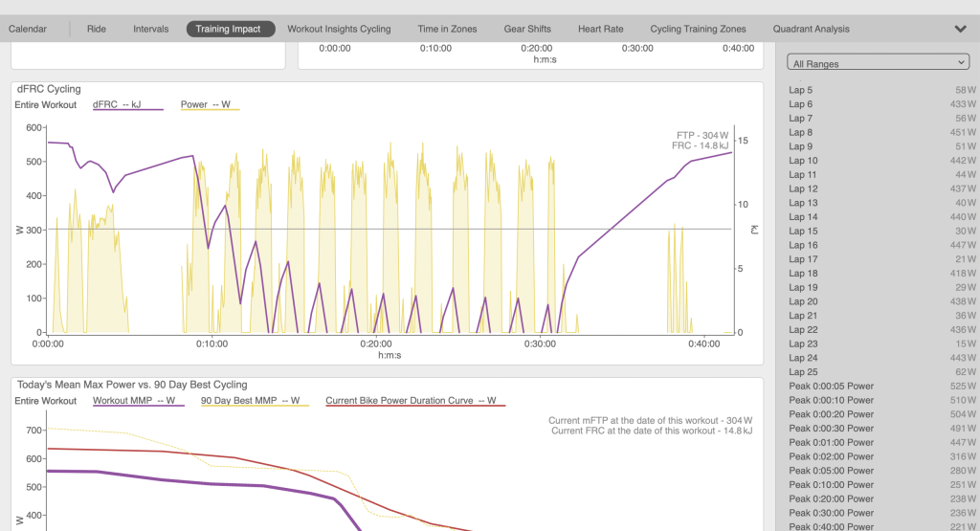Viewport: 980px width, 531px height.
Task: Choose Lap 18 from ranges
Action: [881, 274]
